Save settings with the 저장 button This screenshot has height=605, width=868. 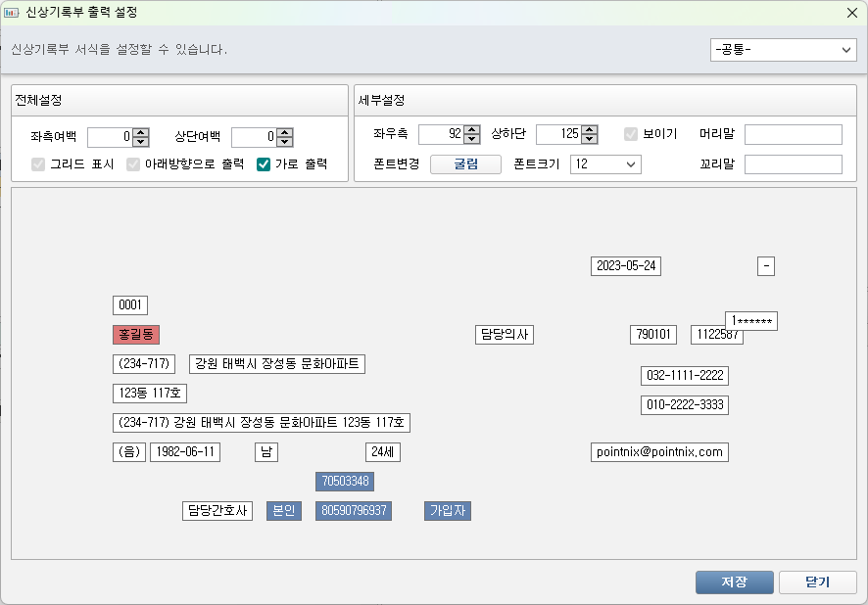pos(735,582)
